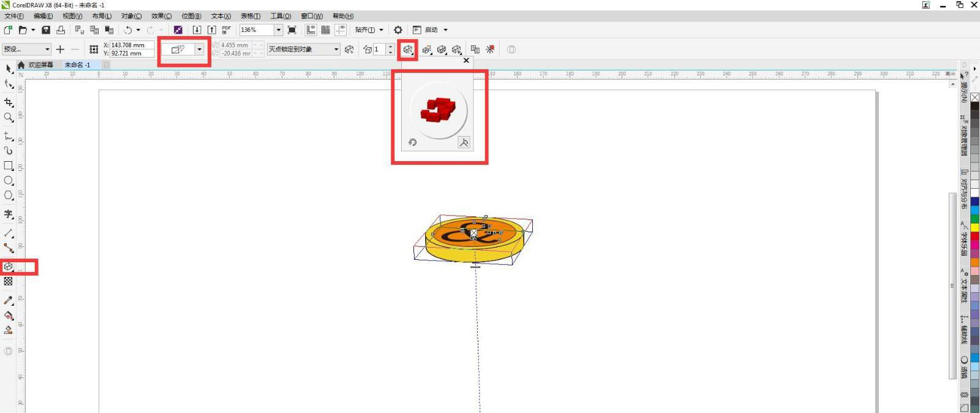Image resolution: width=980 pixels, height=413 pixels.
Task: Switch to the 欢迎屏幕 tab
Action: [40, 65]
